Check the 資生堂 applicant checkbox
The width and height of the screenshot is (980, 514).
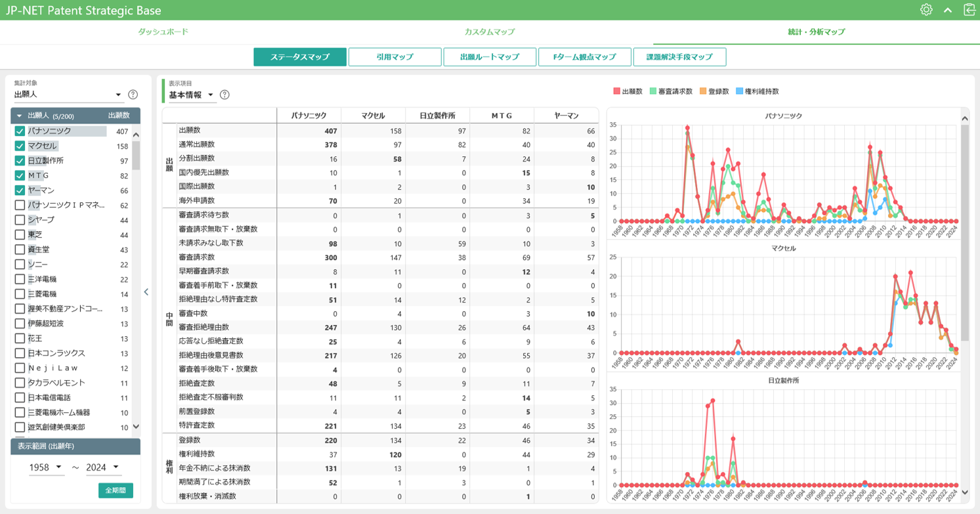[20, 249]
